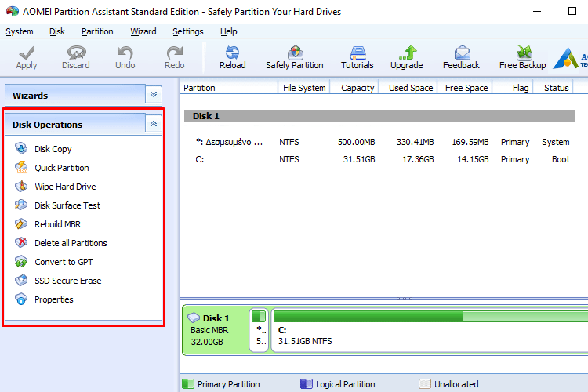Screen dimensions: 588x392
Task: Click the Convert to GPT icon
Action: pyautogui.click(x=21, y=261)
